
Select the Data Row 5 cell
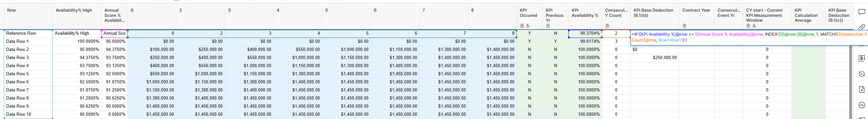(28, 74)
